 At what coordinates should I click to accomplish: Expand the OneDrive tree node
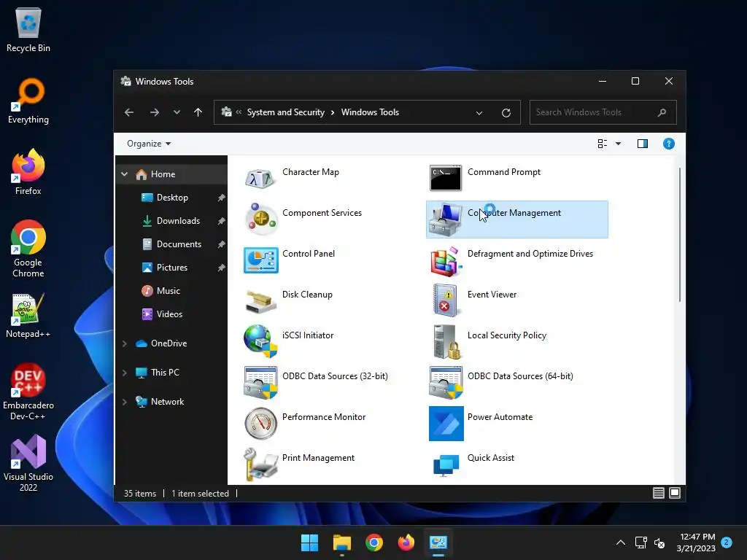(124, 343)
